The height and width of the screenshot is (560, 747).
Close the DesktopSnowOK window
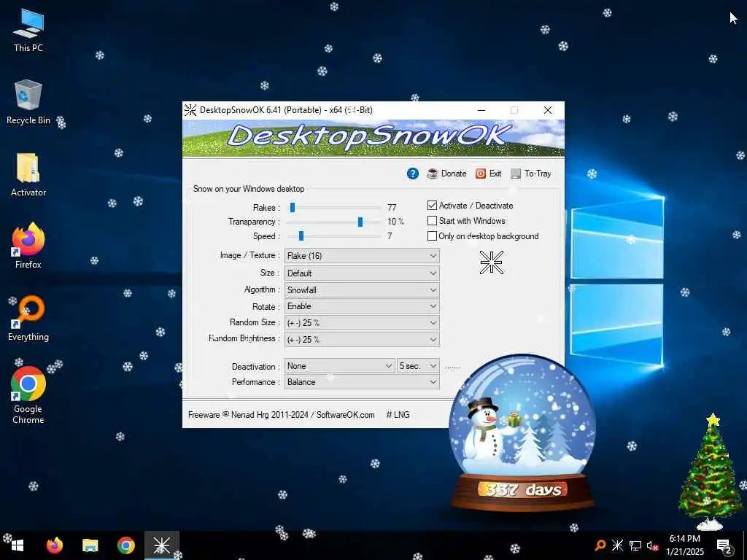click(548, 110)
